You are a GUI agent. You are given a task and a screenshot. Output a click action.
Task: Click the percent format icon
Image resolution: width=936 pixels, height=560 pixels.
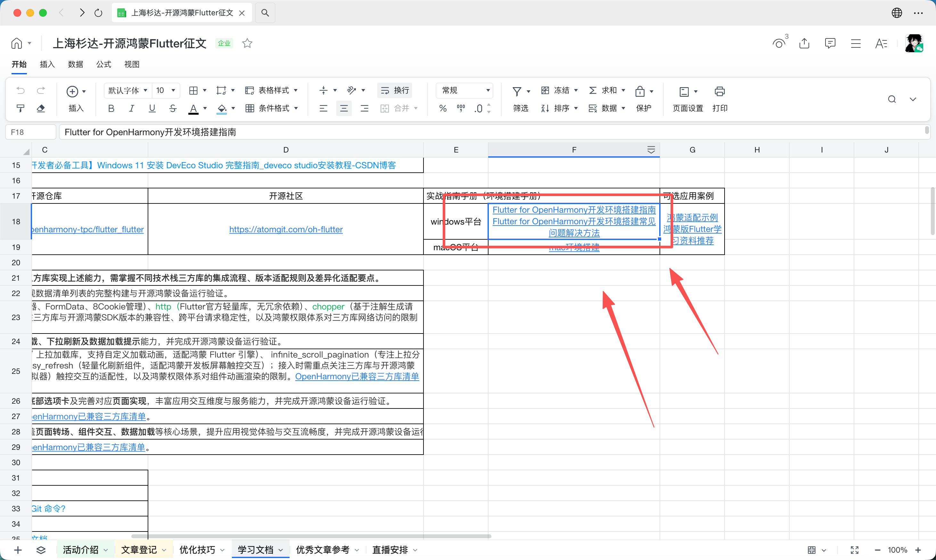(x=443, y=109)
